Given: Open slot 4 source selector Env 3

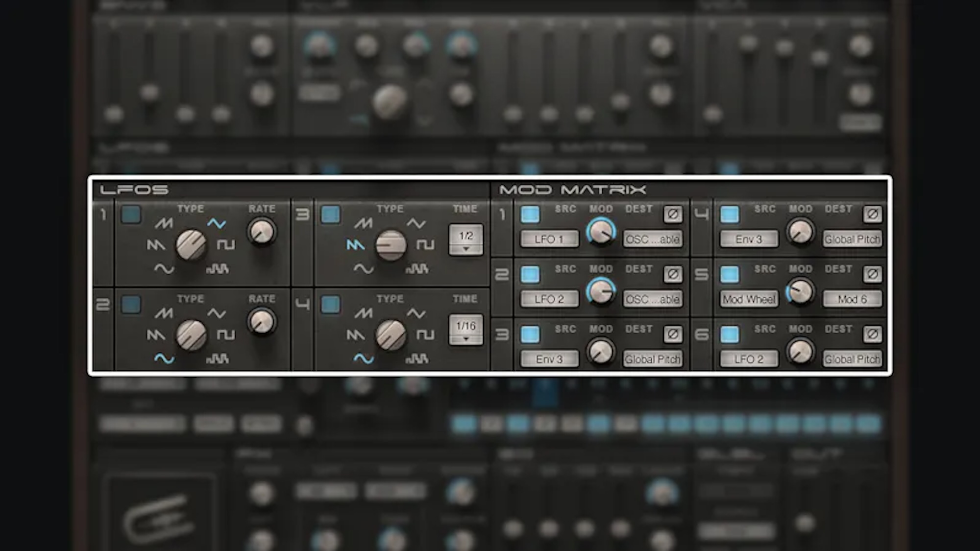Looking at the screenshot, I should pos(749,239).
